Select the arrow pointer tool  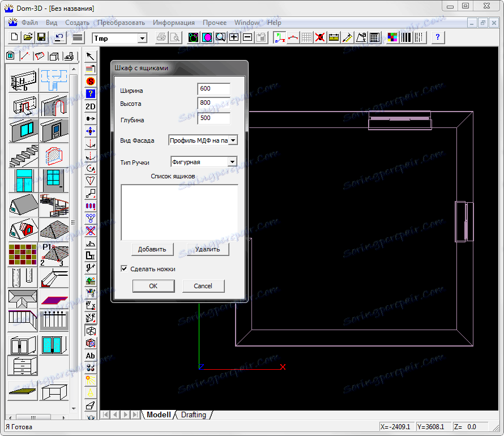[x=90, y=56]
